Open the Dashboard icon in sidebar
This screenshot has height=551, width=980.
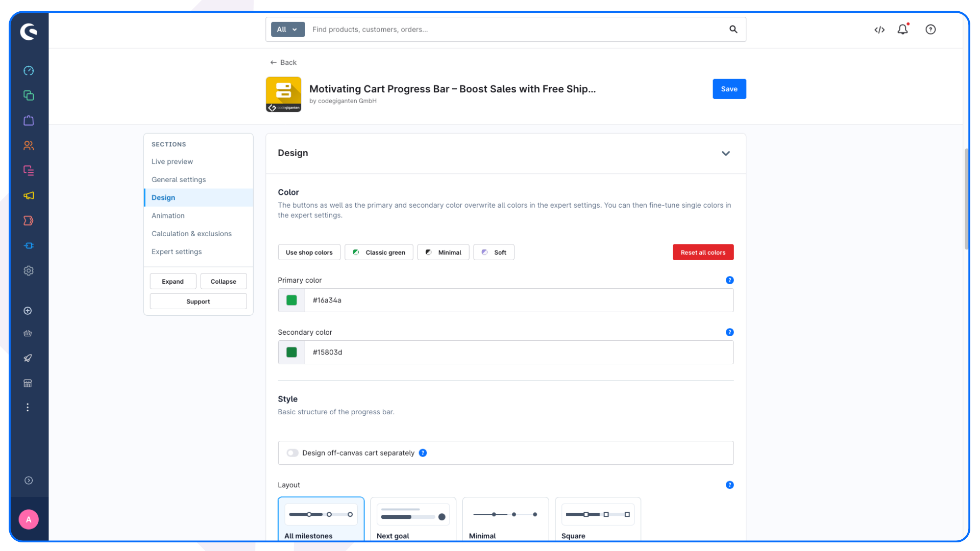(29, 70)
